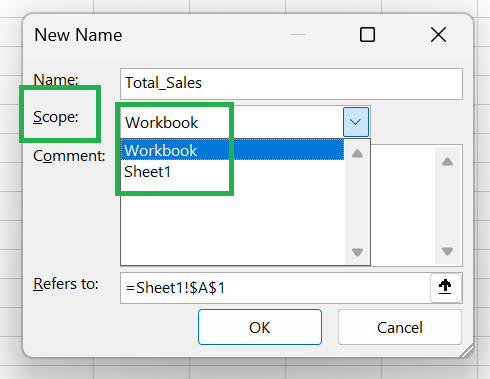Select Workbook in the scope list
This screenshot has height=379, width=490.
232,150
